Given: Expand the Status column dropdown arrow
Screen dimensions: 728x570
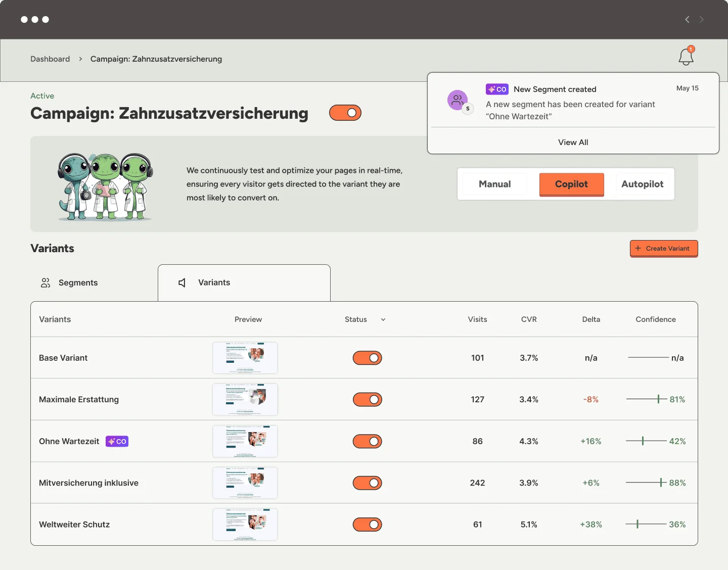Looking at the screenshot, I should tap(383, 319).
